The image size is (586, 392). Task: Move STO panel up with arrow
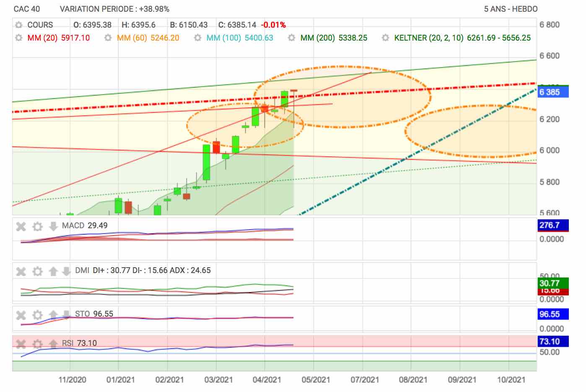(x=53, y=315)
